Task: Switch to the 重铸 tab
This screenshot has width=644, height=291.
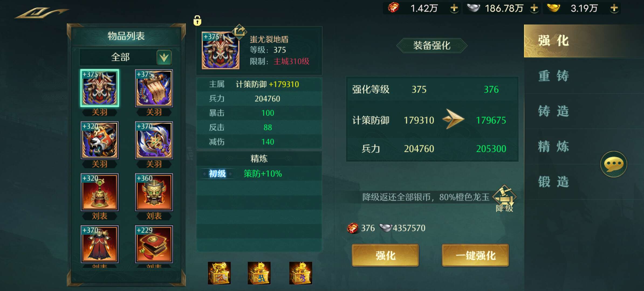Action: [x=553, y=76]
